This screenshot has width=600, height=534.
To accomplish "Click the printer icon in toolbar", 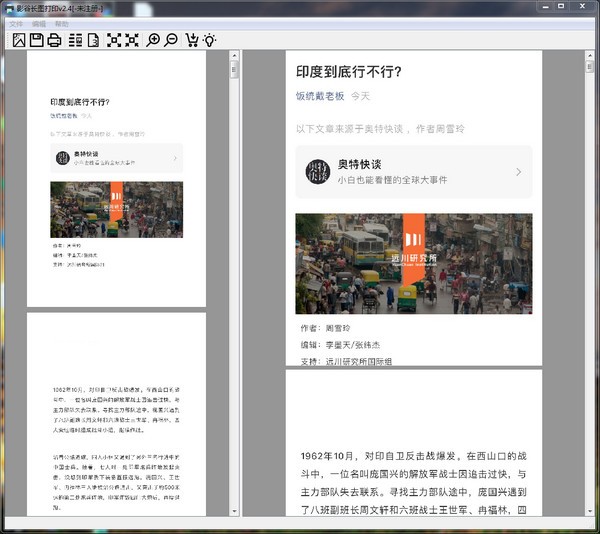I will point(54,40).
